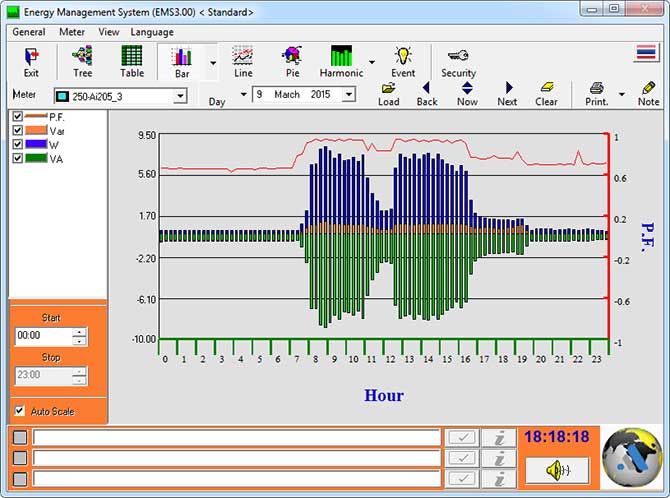Open the Tree view
Image resolution: width=670 pixels, height=498 pixels.
[82, 62]
